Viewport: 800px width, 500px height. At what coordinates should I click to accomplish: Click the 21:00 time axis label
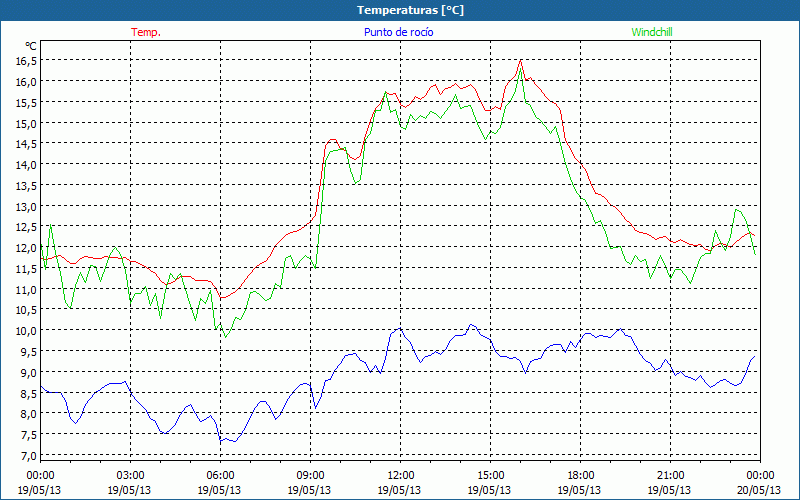click(670, 476)
